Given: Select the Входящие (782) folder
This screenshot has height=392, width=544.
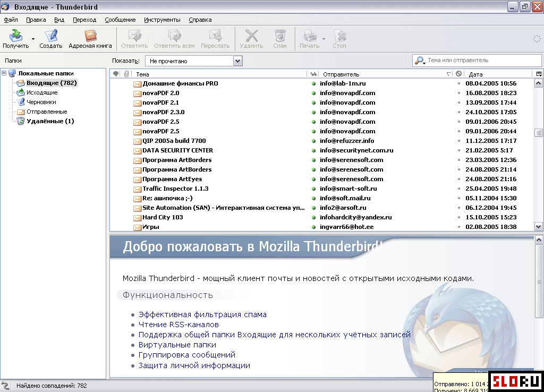Looking at the screenshot, I should click(x=52, y=83).
